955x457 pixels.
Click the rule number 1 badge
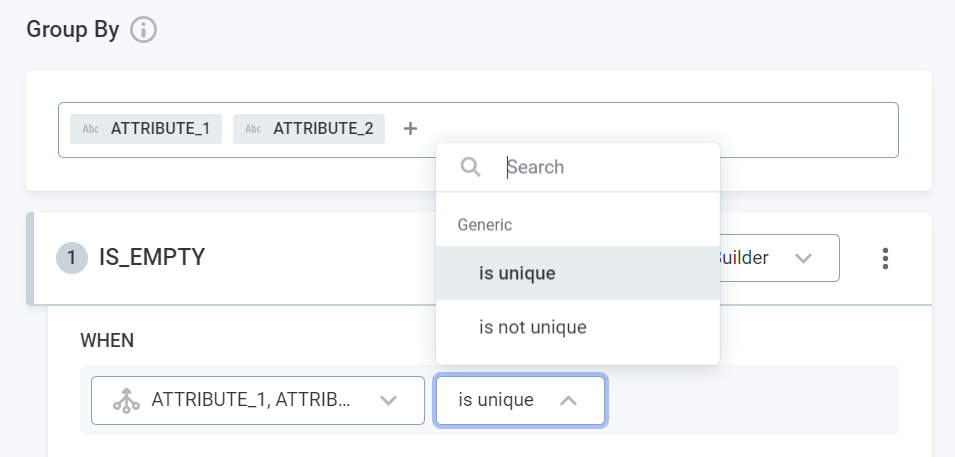point(71,258)
